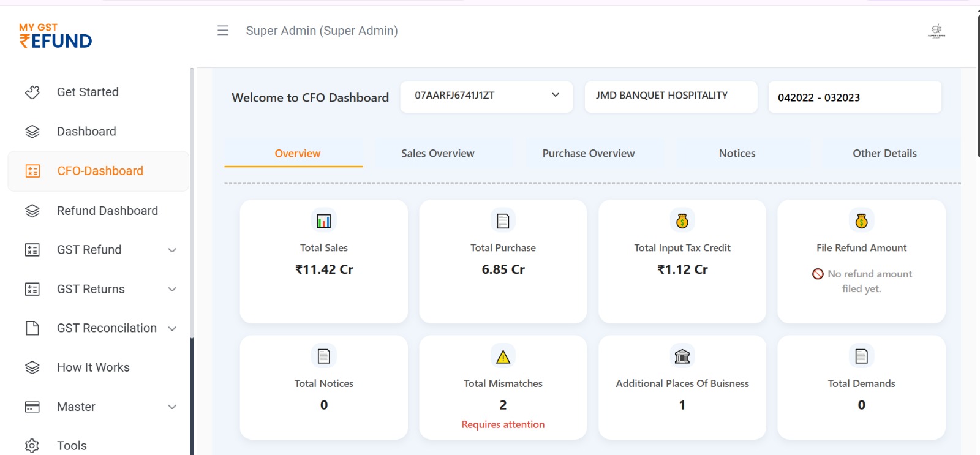The image size is (980, 455).
Task: Click the 'Requires attention' mismatch warning text
Action: pyautogui.click(x=503, y=424)
